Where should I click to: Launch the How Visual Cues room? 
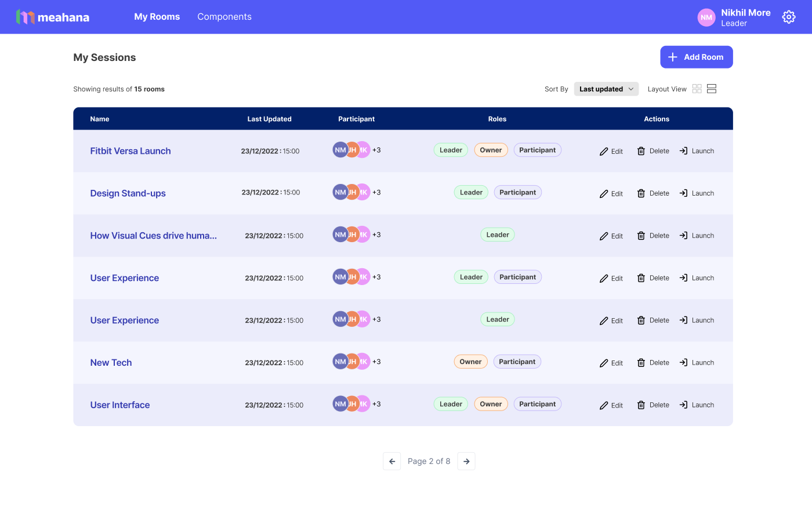click(x=697, y=236)
